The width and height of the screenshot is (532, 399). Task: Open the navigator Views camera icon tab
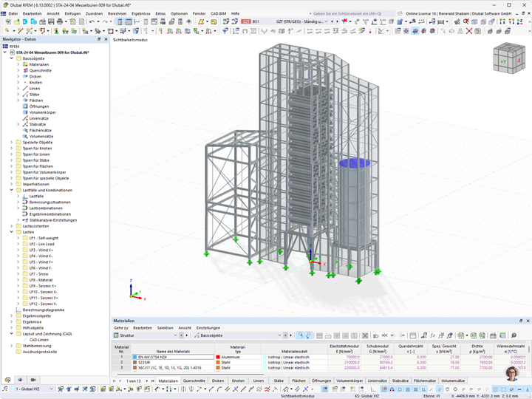coord(33,380)
